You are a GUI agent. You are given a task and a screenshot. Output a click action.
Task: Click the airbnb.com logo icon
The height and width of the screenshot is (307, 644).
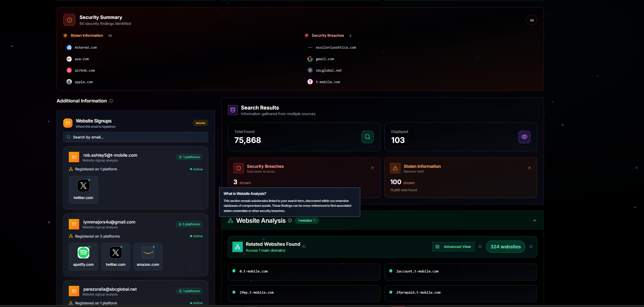(x=69, y=71)
